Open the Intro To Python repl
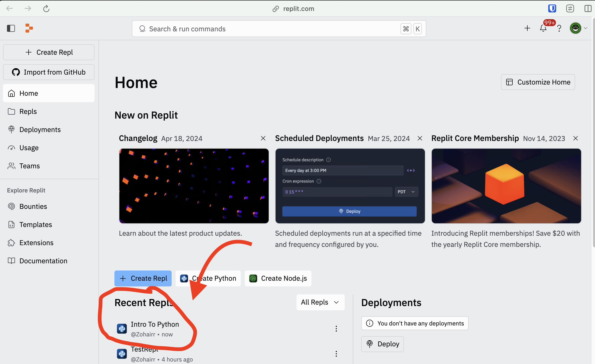Screen dimensions: 595x364 point(155,324)
